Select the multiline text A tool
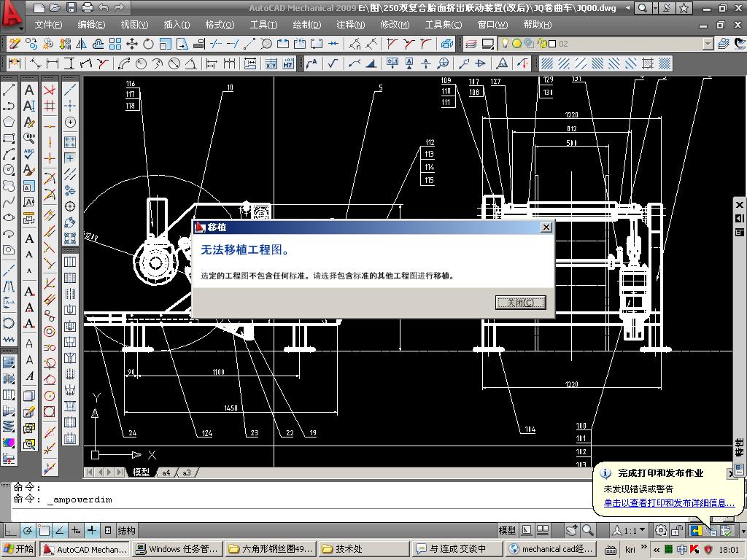Screen dimensions: 747x560 click(29, 90)
